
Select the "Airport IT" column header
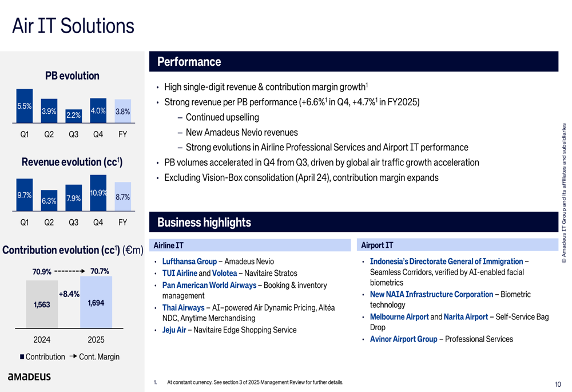coord(458,246)
